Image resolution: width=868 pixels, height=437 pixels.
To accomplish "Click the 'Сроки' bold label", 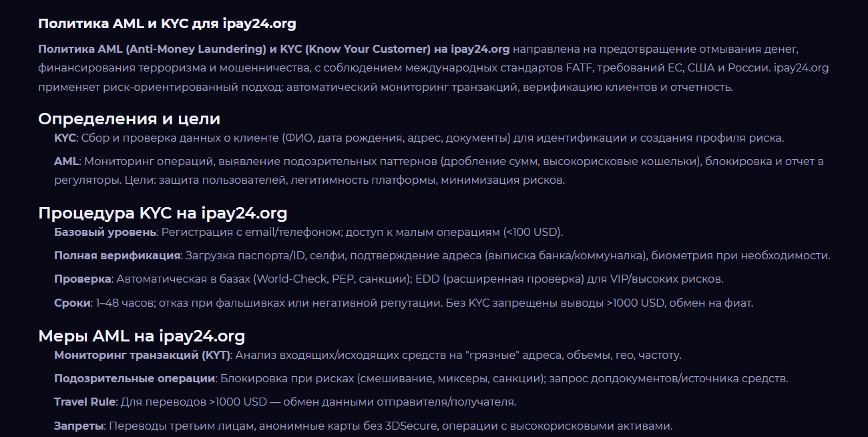I will click(x=72, y=303).
